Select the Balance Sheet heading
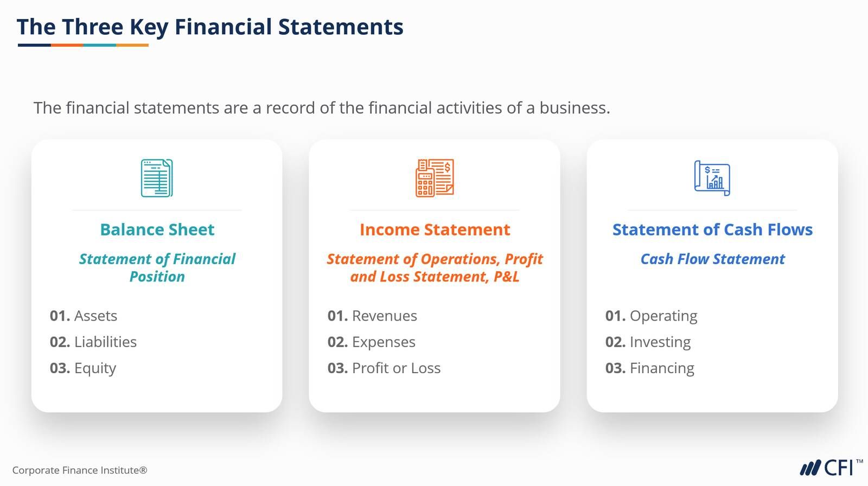The width and height of the screenshot is (868, 486). point(157,229)
